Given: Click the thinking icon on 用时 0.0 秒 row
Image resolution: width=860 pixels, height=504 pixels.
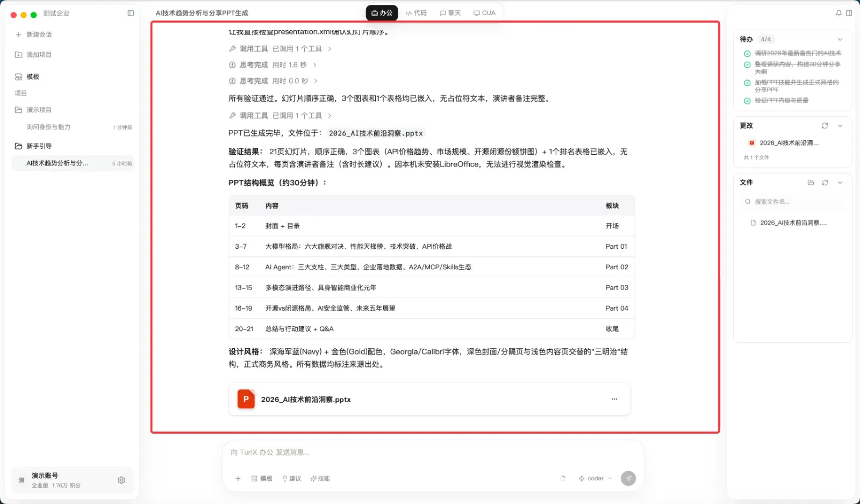Looking at the screenshot, I should [233, 81].
